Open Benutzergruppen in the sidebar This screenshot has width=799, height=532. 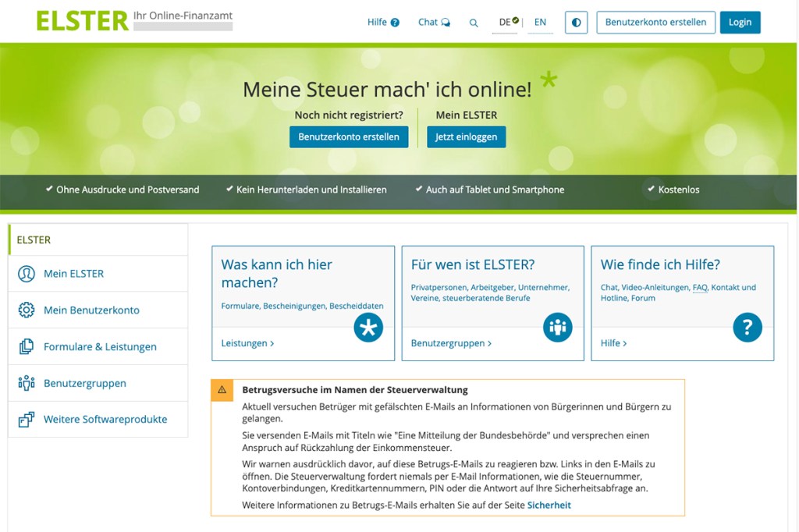pos(98,383)
